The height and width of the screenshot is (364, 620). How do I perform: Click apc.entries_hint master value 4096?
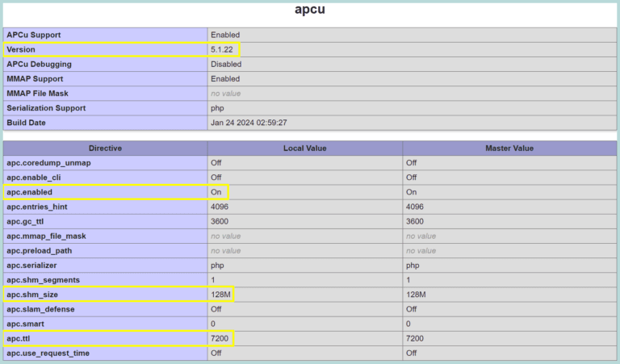(x=415, y=207)
